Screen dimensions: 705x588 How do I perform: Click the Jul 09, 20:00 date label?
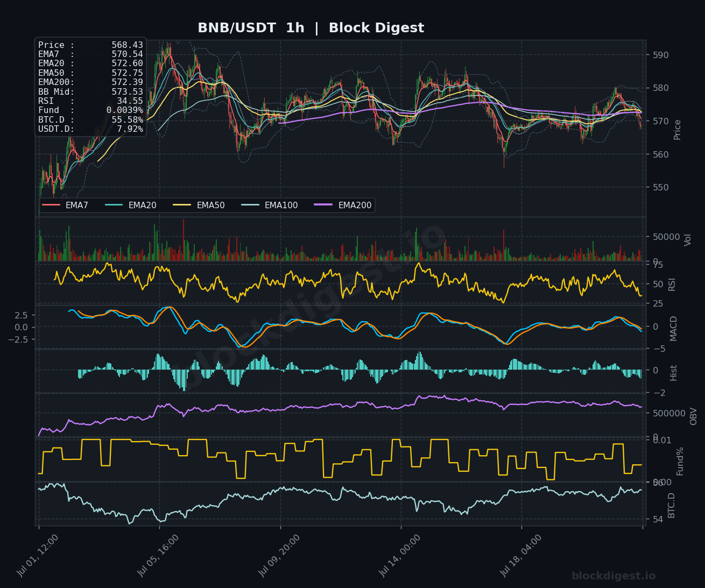(279, 556)
